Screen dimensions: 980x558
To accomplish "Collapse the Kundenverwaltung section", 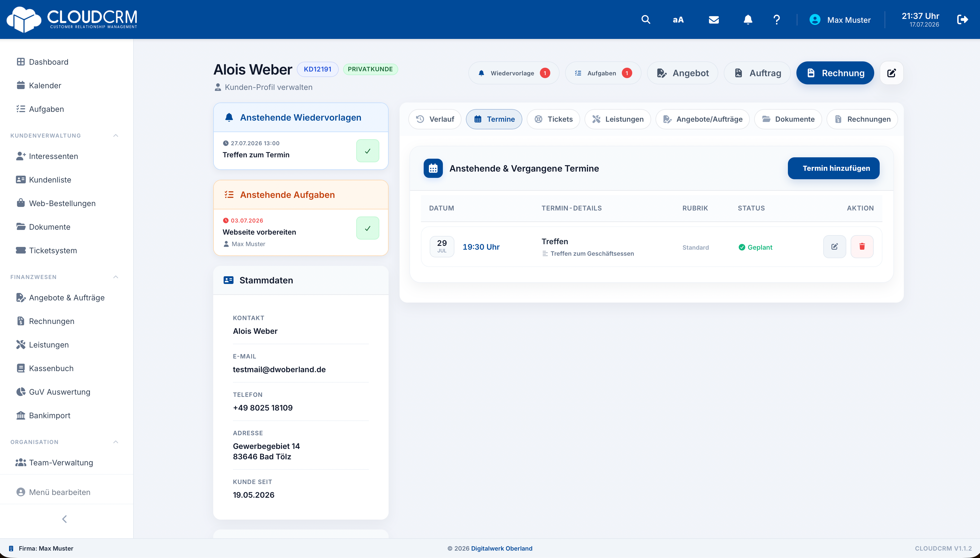I will coord(116,136).
